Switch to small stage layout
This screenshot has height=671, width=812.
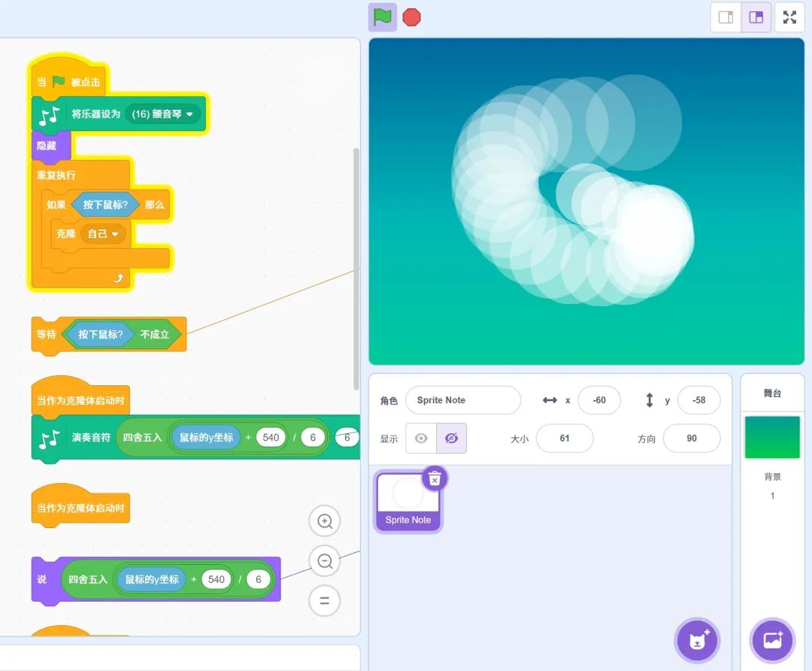[726, 17]
